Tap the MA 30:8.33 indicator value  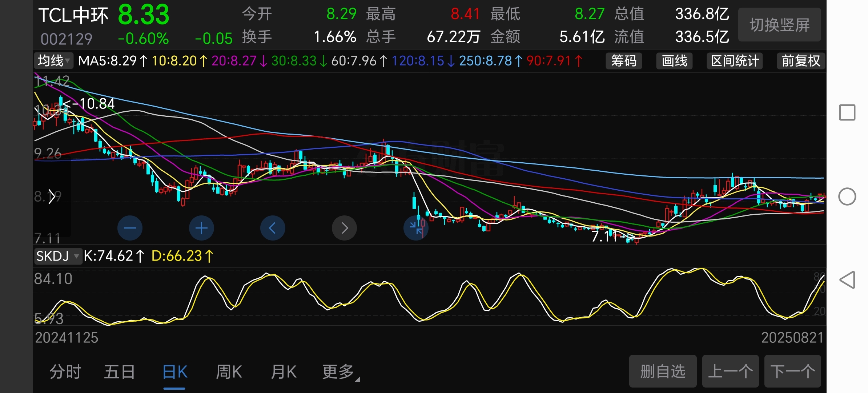tap(299, 61)
